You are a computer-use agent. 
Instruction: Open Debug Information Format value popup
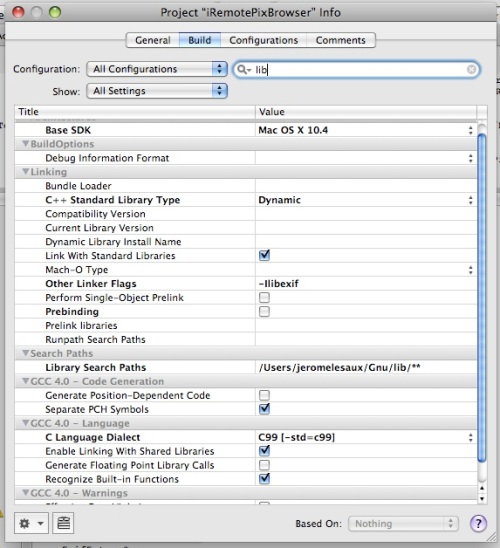[x=471, y=158]
